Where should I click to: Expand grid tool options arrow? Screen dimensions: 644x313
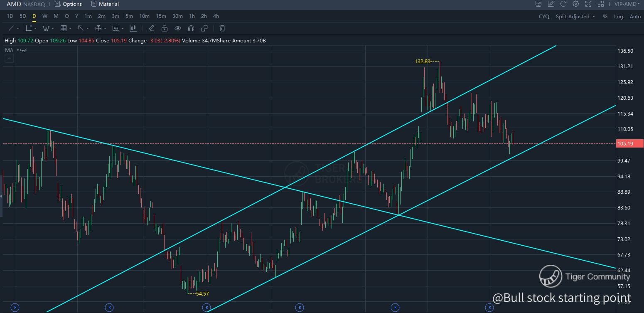[x=70, y=29]
